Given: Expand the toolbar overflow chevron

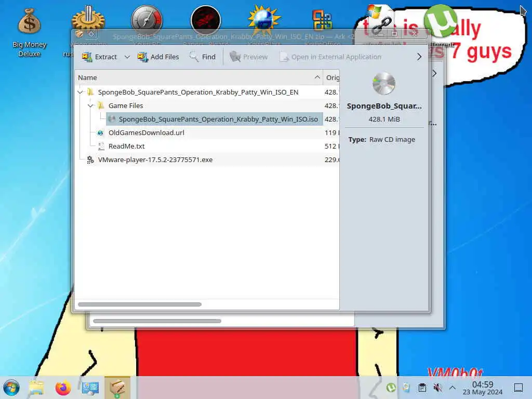Looking at the screenshot, I should [x=419, y=57].
